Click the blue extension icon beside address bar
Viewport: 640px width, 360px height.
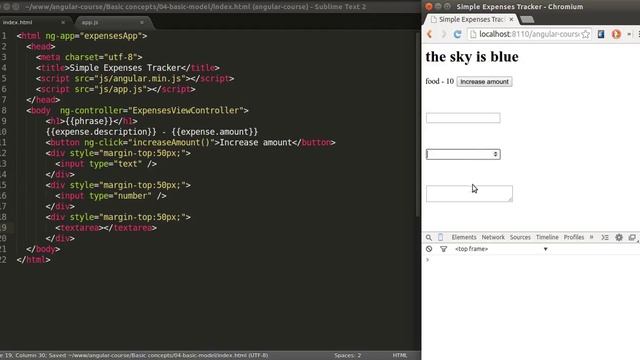601,34
